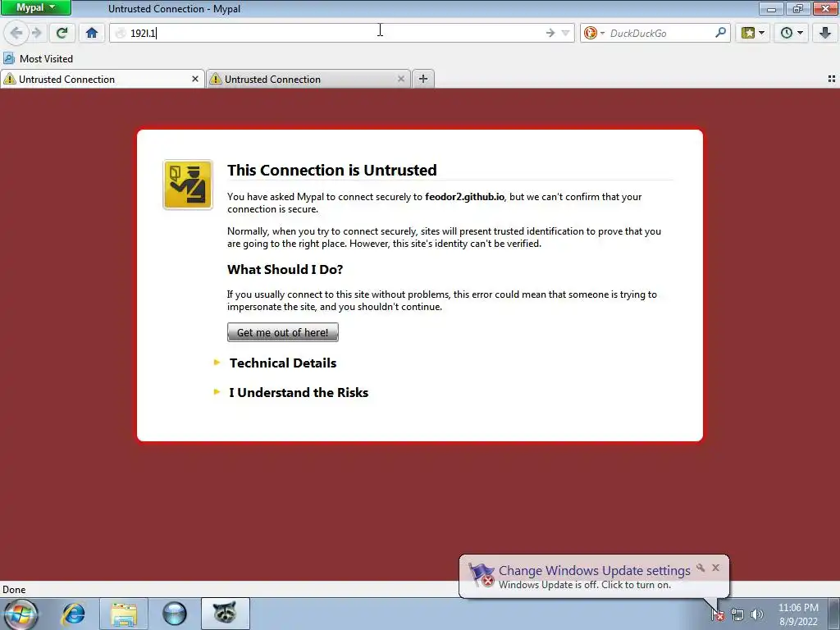The height and width of the screenshot is (630, 840).
Task: Click Change Windows Update settings notification
Action: coord(594,571)
